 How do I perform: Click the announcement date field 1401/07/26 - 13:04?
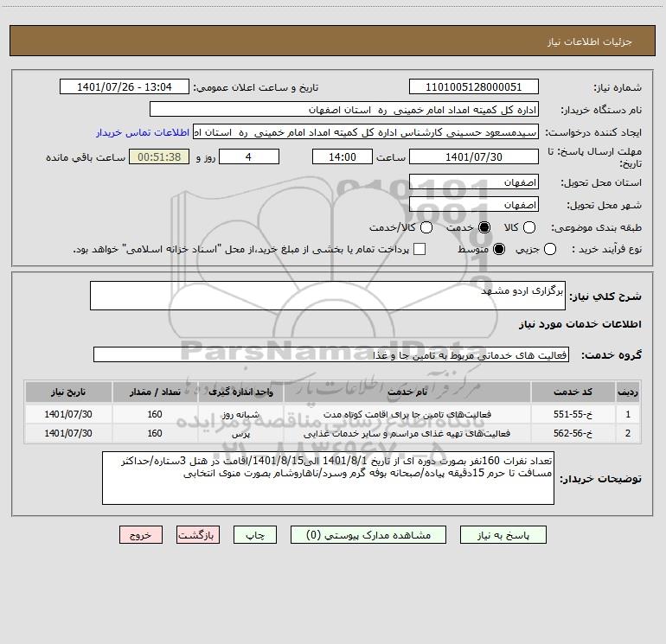click(125, 87)
